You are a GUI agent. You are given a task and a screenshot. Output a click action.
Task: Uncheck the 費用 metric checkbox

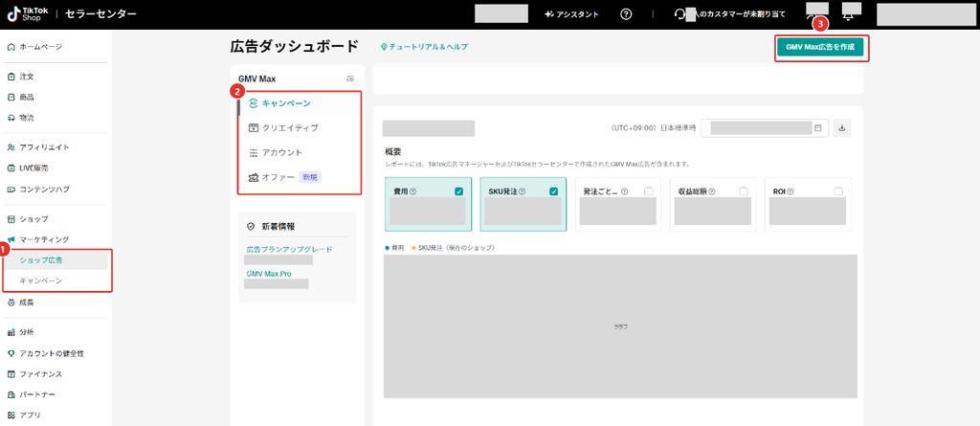coord(458,191)
